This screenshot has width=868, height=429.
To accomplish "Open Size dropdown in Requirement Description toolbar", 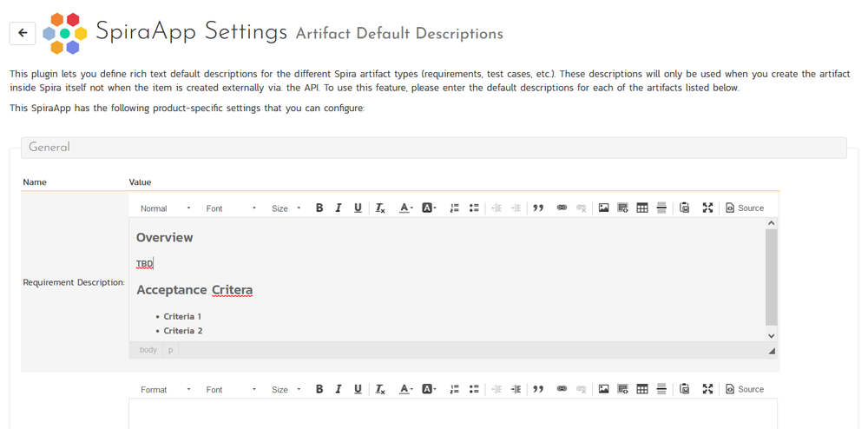I will [x=286, y=208].
